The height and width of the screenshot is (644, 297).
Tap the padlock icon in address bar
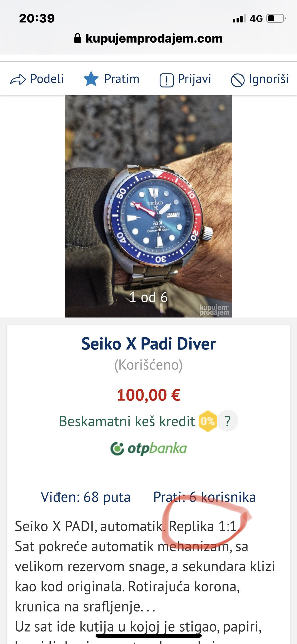tap(78, 38)
